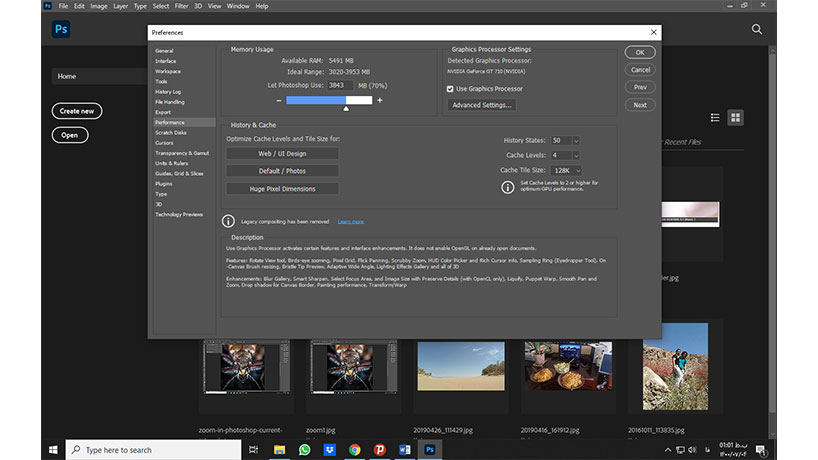Screen dimensions: 818x460
Task: Switch to list view of recent files
Action: click(717, 118)
